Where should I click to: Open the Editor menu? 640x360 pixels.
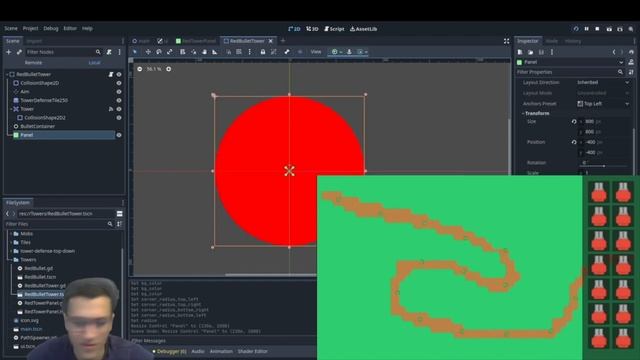70,29
